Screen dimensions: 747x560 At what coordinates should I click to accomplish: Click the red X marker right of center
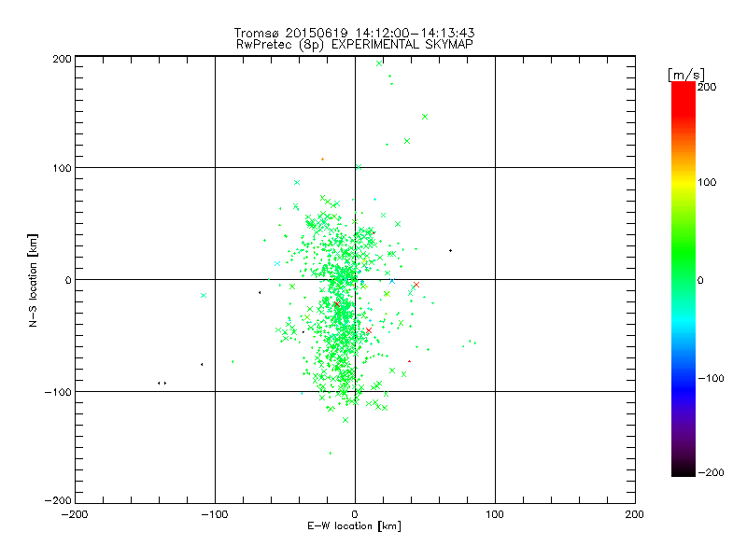(416, 285)
